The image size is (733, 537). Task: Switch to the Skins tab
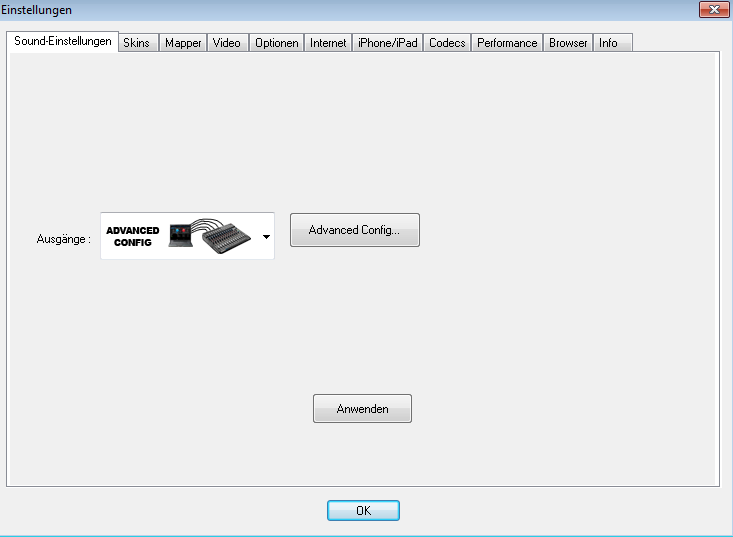click(137, 43)
